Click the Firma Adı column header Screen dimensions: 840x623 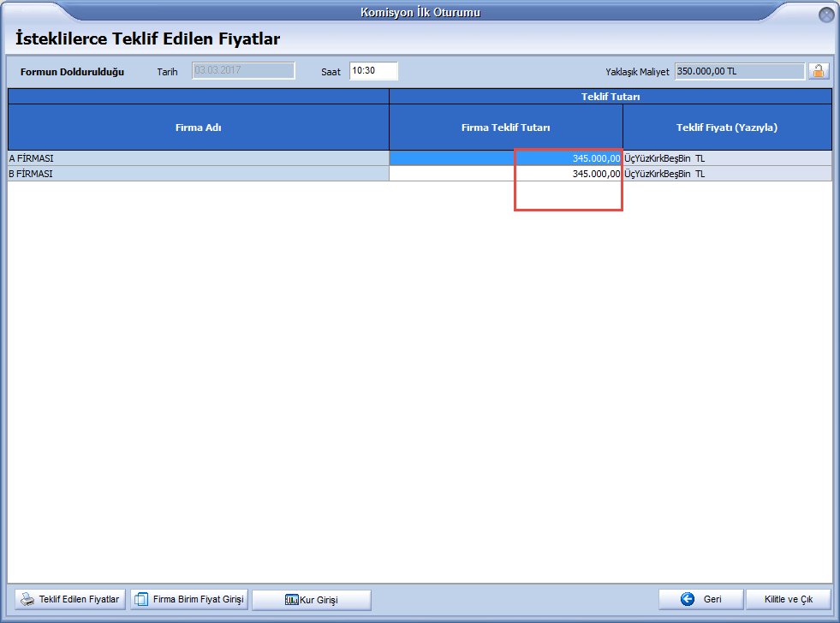[x=199, y=128]
